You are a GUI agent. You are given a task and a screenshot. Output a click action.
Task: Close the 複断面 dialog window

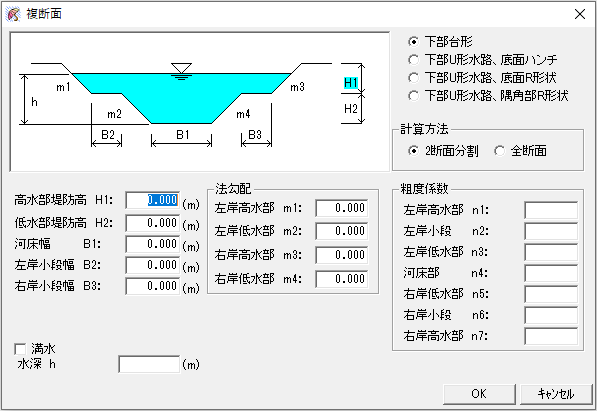[580, 14]
